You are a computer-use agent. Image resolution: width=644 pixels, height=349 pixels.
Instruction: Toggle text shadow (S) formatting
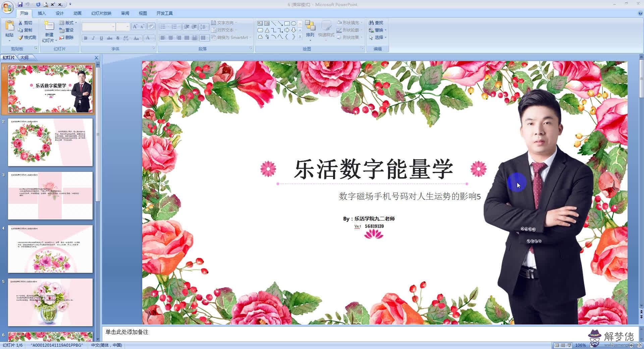tap(118, 38)
